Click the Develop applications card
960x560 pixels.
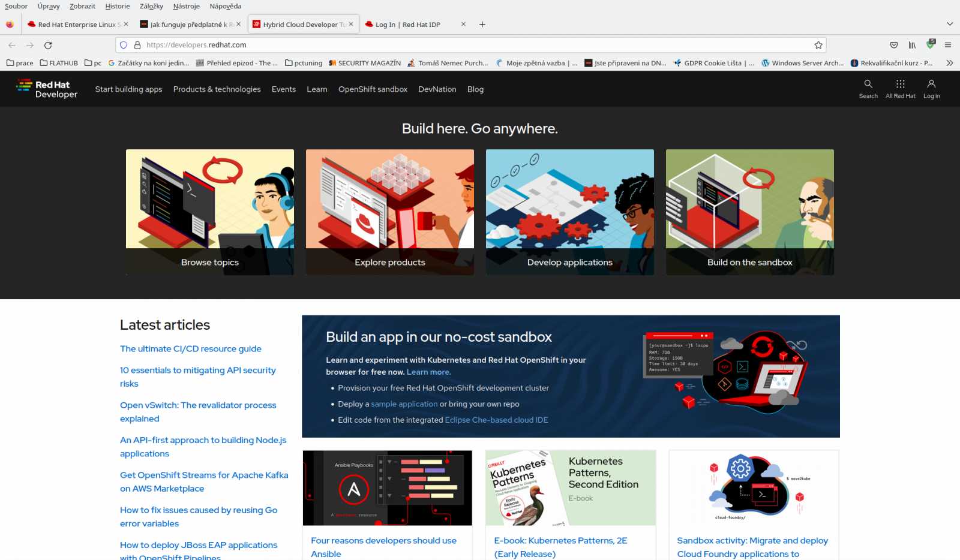[x=570, y=212]
